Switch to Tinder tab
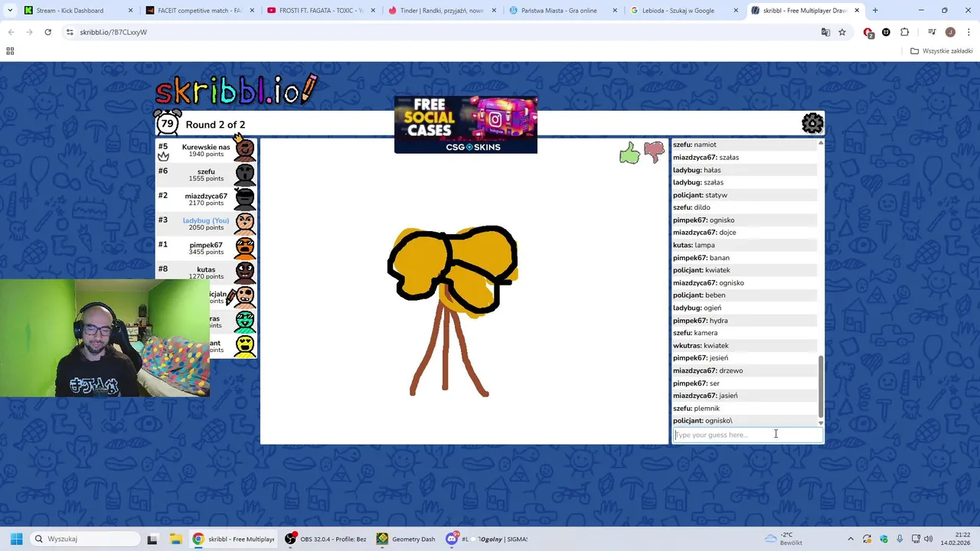Viewport: 980px width, 551px height. [x=443, y=11]
